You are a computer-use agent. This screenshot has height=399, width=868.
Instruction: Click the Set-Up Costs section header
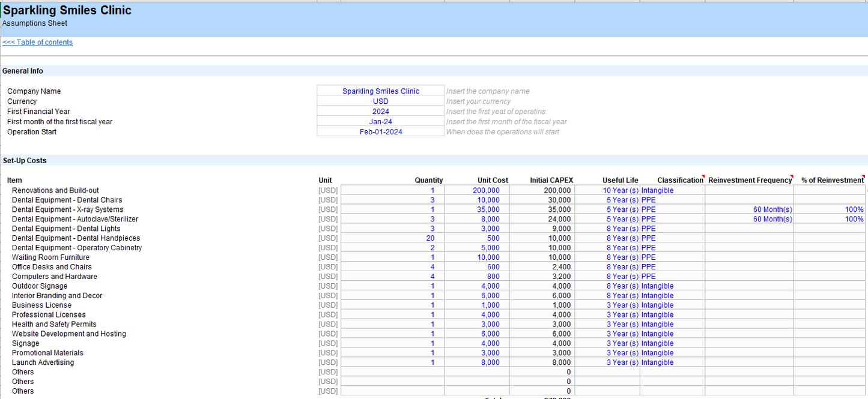tap(25, 161)
